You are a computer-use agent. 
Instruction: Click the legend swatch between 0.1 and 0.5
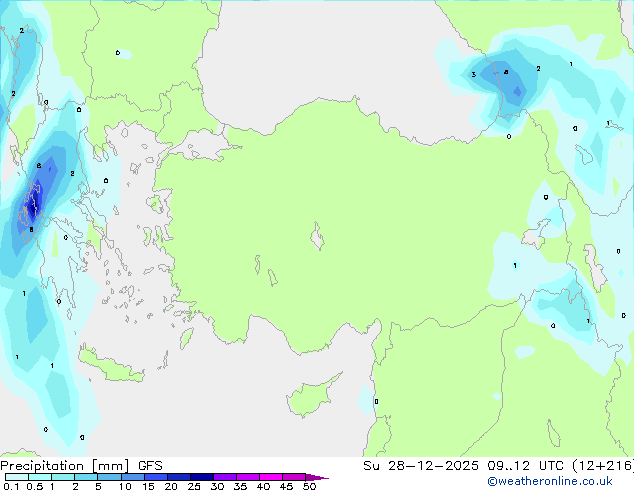point(17,477)
